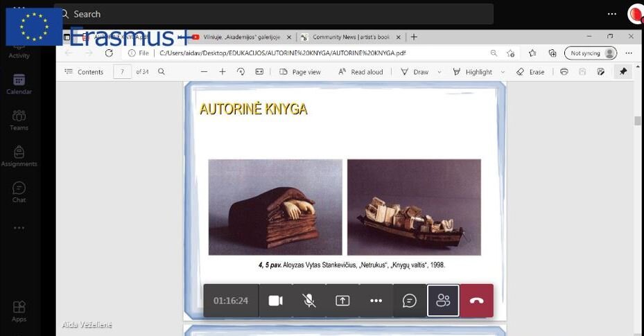This screenshot has height=336, width=644.
Task: Click the Teams Search box
Action: [x=274, y=14]
